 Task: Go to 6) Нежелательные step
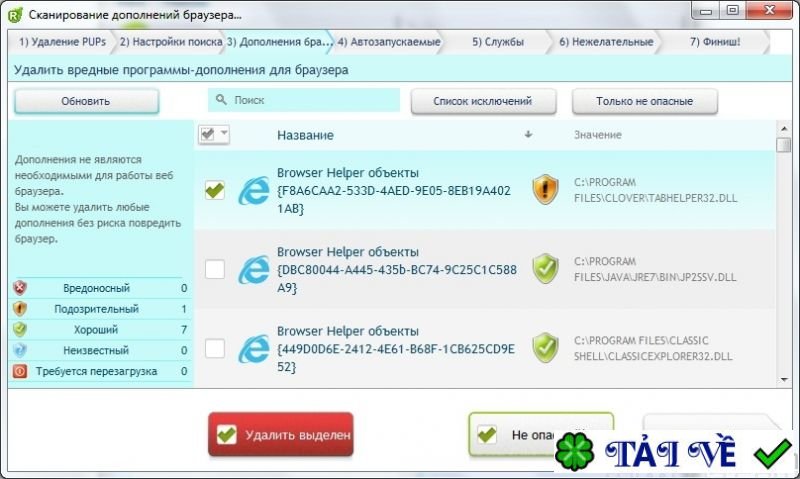(x=606, y=42)
